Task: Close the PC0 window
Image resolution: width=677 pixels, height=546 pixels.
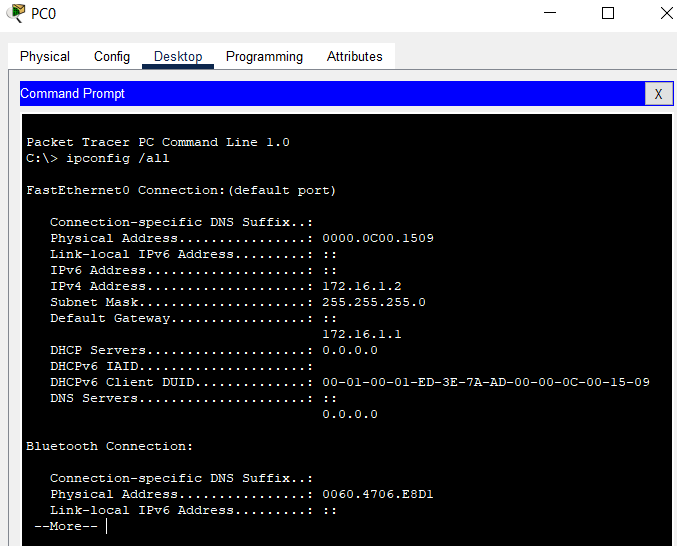Action: tap(667, 13)
